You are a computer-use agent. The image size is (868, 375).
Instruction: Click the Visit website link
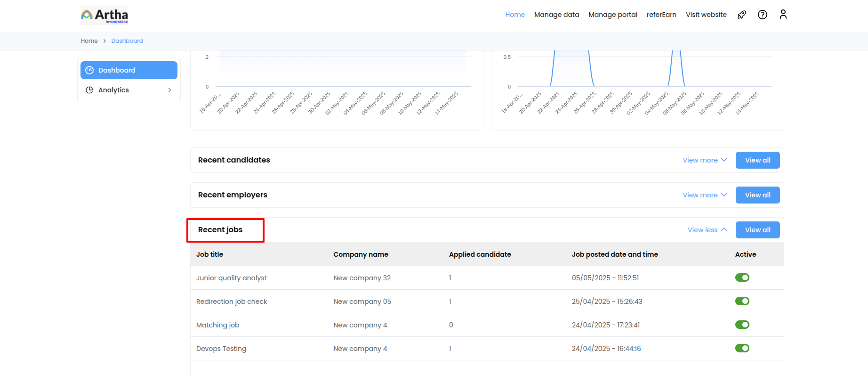(706, 15)
